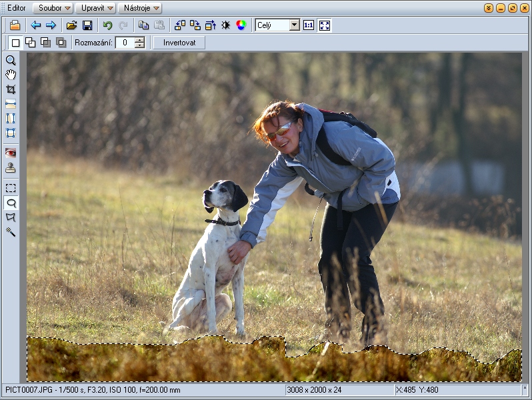Click the open file folder icon
Screen dimensions: 532x400
tap(71, 25)
